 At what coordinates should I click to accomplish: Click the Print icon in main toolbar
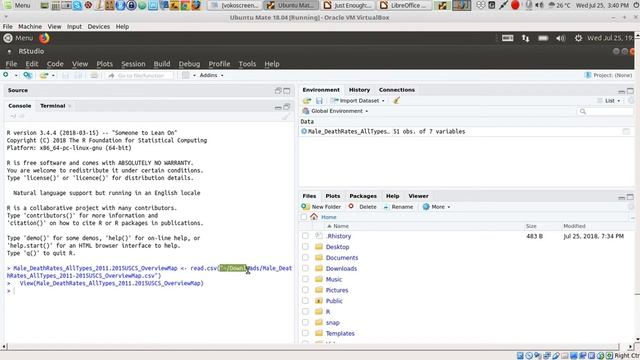[94, 76]
